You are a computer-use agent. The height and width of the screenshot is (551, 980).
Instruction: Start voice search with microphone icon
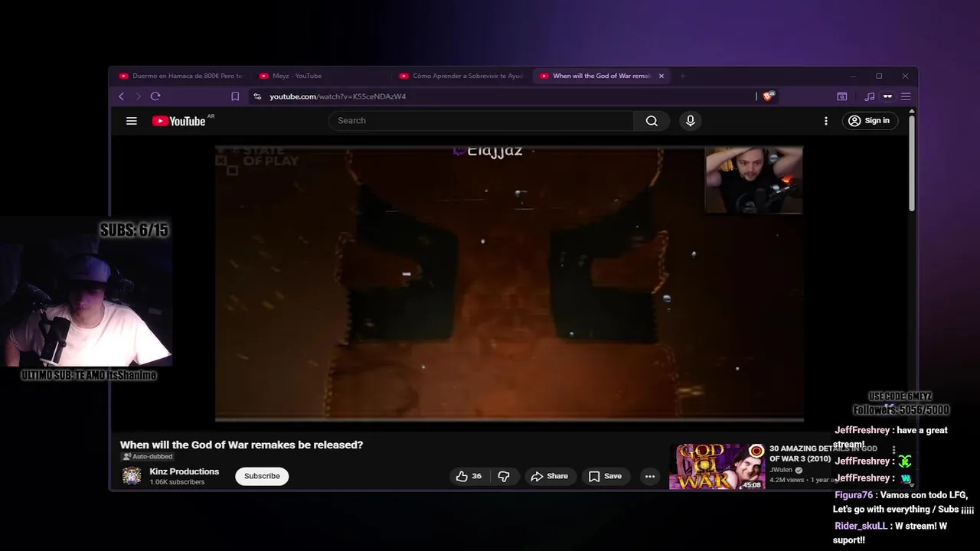click(x=691, y=121)
